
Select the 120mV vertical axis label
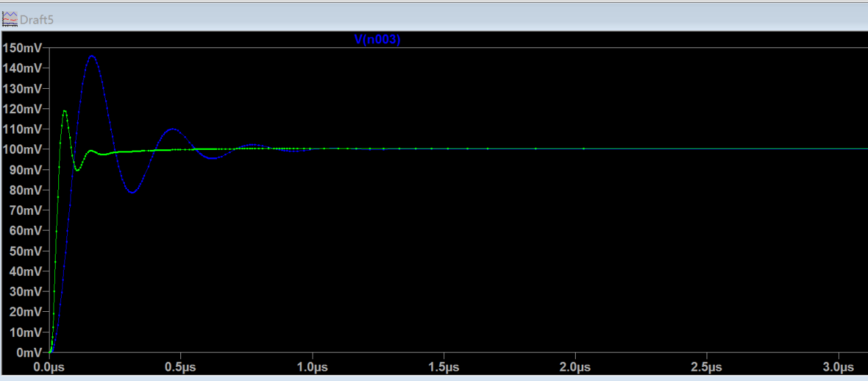tap(22, 108)
